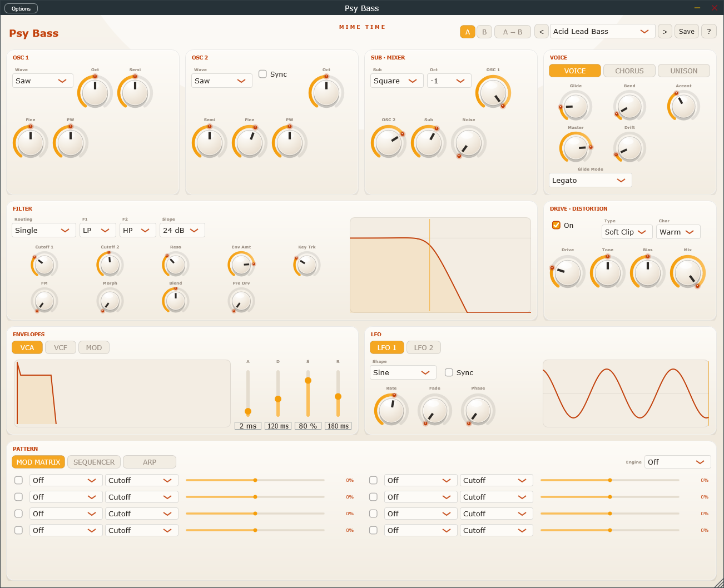This screenshot has width=724, height=588.
Task: Open the SEQUENCER pattern tab
Action: [94, 462]
